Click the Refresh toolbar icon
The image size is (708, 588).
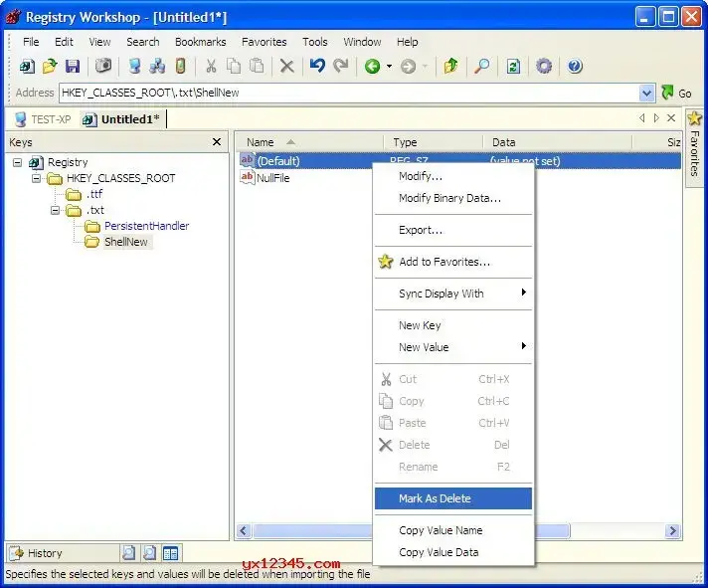point(513,67)
